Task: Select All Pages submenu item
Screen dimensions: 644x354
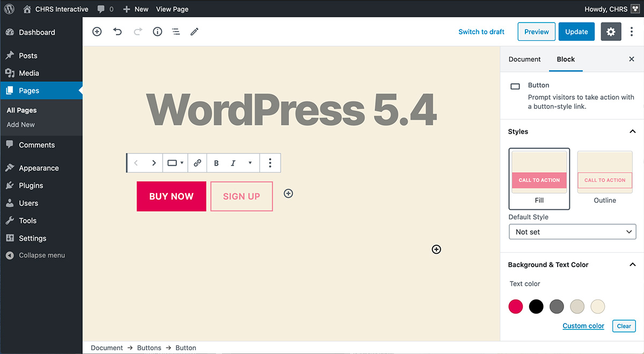Action: coord(21,110)
